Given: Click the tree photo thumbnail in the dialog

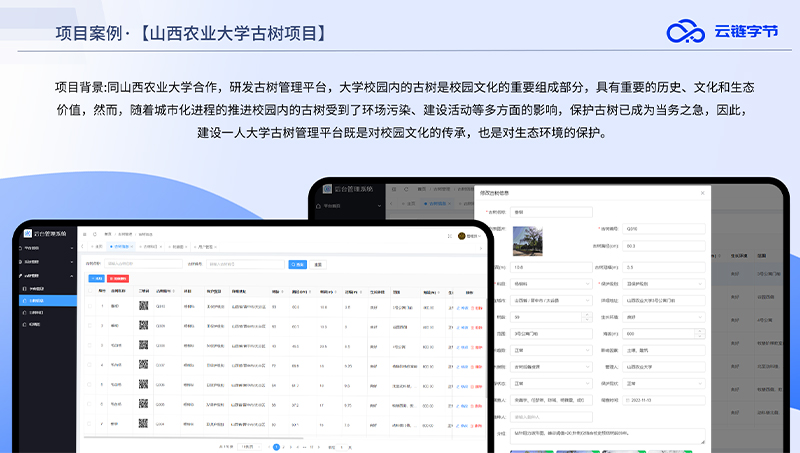Looking at the screenshot, I should (x=528, y=241).
